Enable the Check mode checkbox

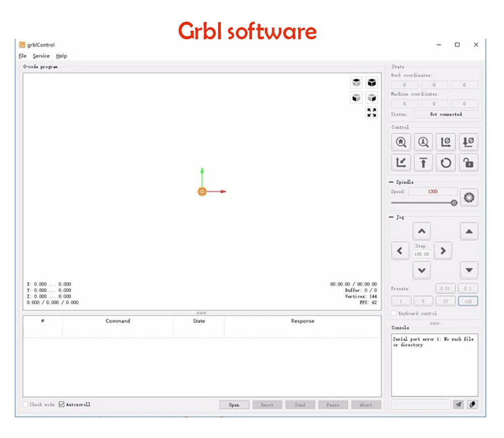point(25,404)
